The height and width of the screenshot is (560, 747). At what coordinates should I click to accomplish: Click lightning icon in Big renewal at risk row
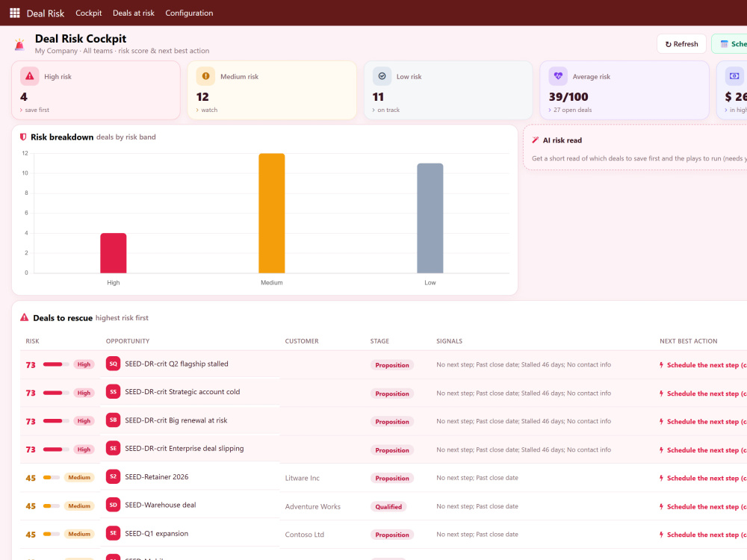[661, 421]
